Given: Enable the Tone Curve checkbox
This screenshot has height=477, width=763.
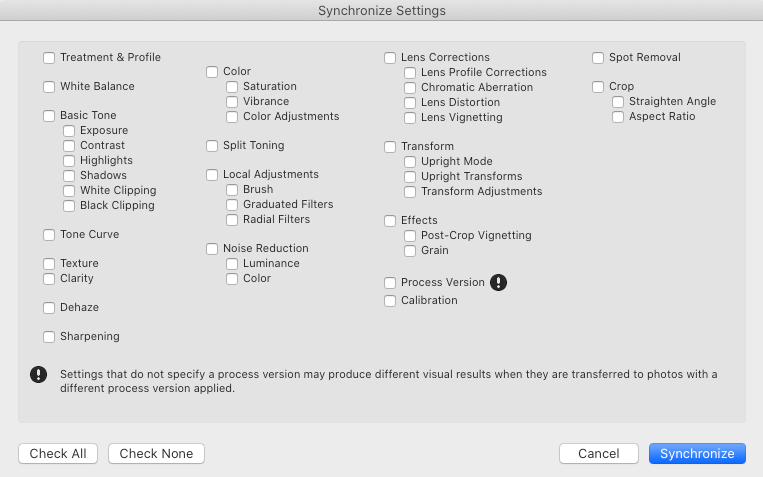Looking at the screenshot, I should pyautogui.click(x=49, y=235).
